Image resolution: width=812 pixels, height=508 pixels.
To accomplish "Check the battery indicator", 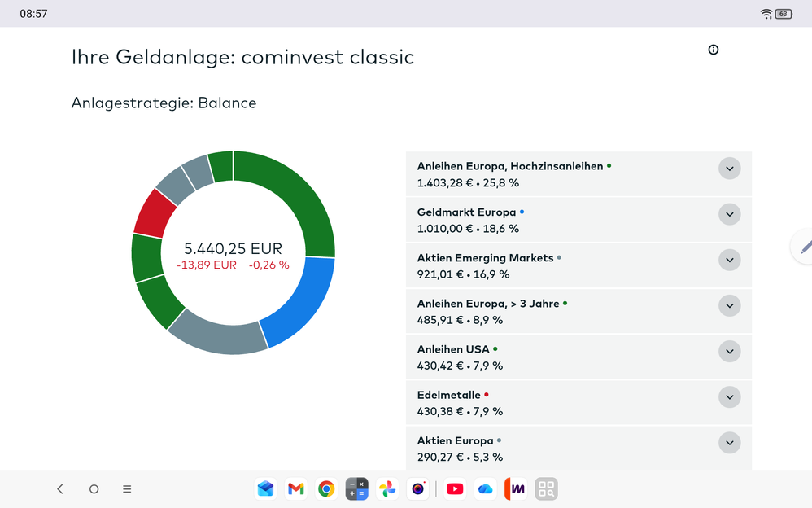I will 784,14.
